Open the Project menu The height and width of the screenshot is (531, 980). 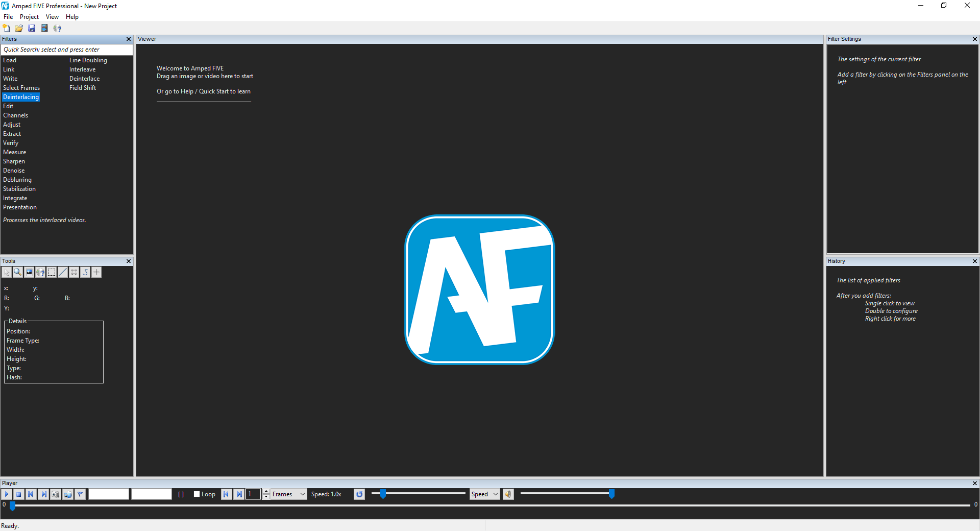coord(29,17)
